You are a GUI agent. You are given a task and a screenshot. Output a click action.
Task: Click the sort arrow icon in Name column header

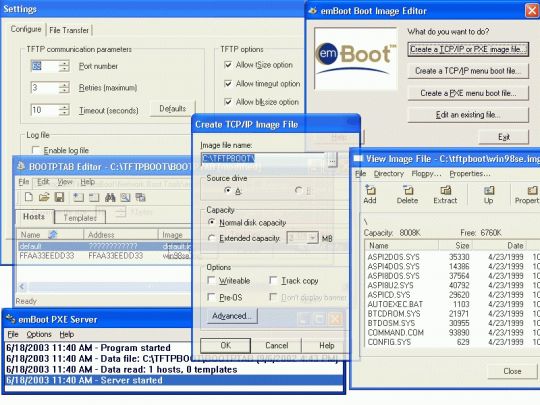click(x=53, y=235)
